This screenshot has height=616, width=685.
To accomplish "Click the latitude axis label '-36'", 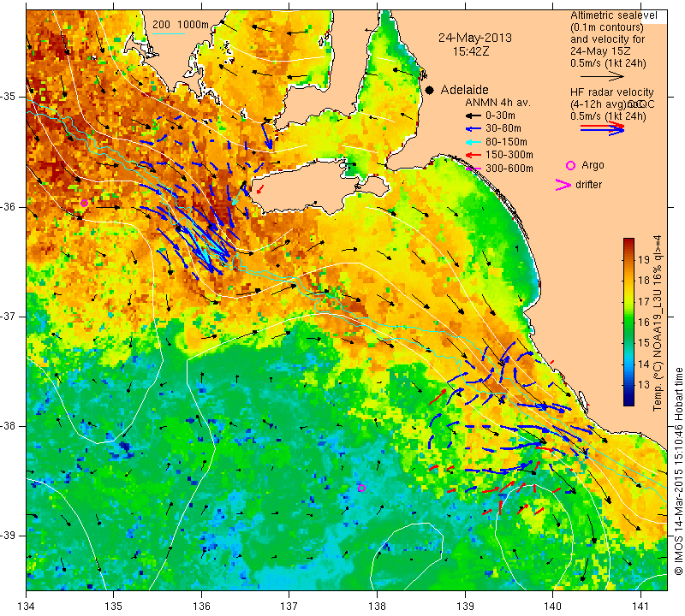I will pyautogui.click(x=8, y=206).
